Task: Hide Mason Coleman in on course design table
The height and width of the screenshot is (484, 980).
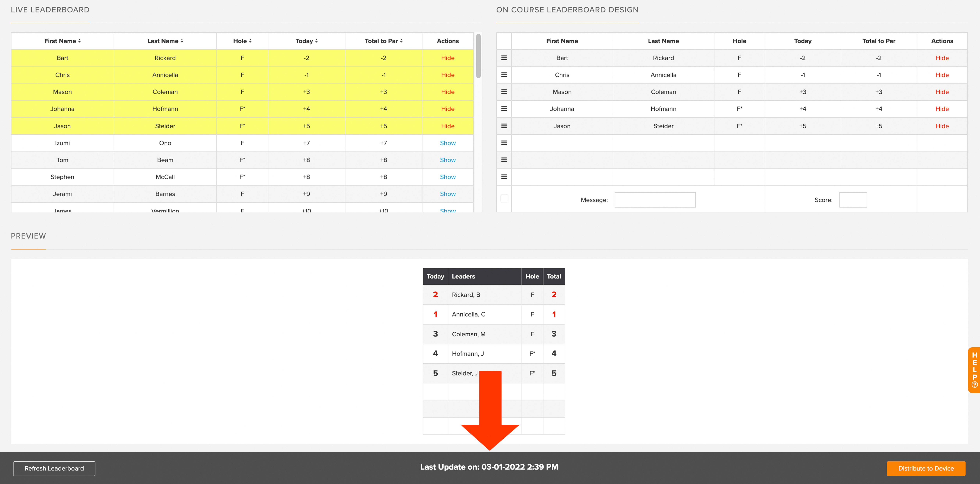Action: (x=942, y=92)
